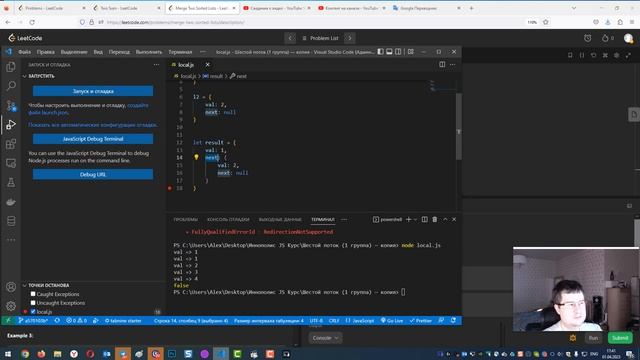This screenshot has width=640, height=360.
Task: Show additional views via activity bar ellipsis
Action: click(11, 240)
